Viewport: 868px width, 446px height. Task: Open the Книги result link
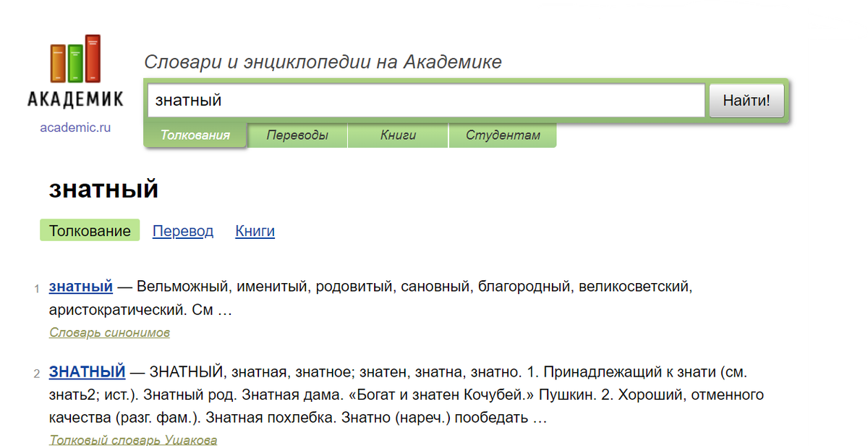point(255,231)
